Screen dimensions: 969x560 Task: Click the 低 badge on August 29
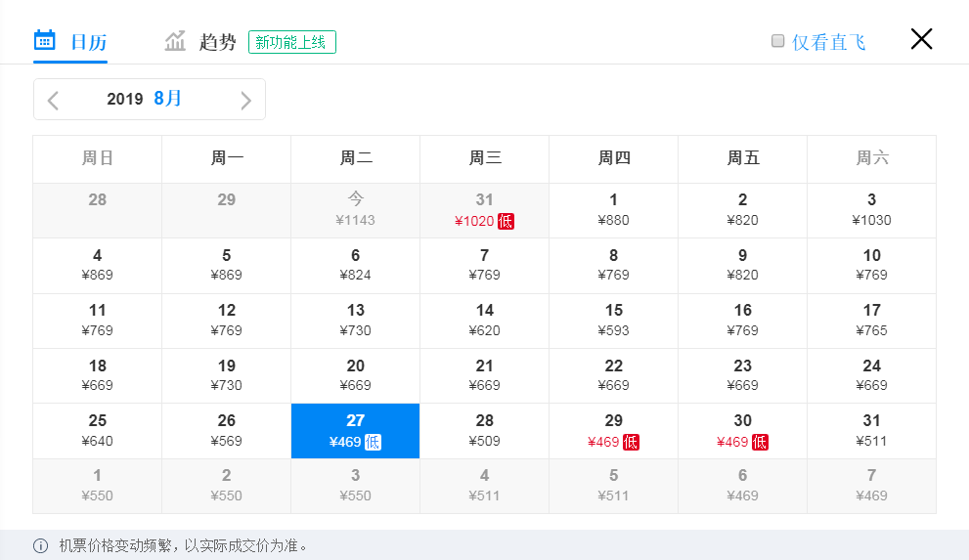point(631,442)
